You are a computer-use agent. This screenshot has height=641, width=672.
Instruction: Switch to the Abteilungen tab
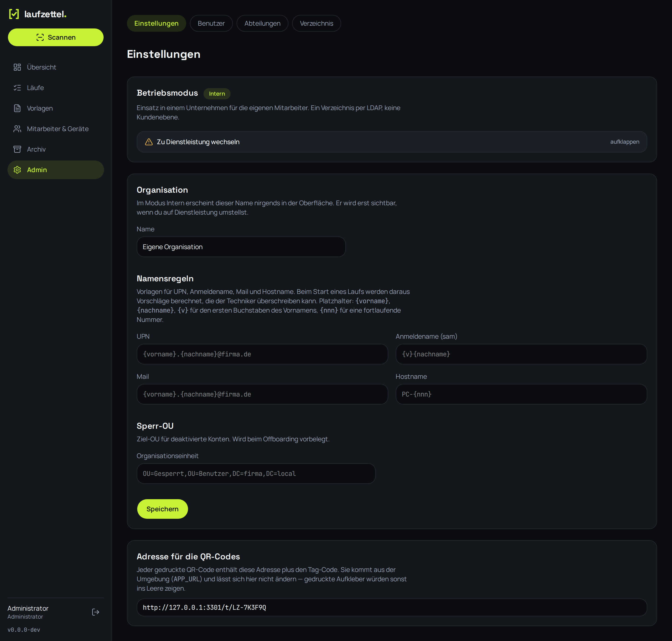point(262,23)
